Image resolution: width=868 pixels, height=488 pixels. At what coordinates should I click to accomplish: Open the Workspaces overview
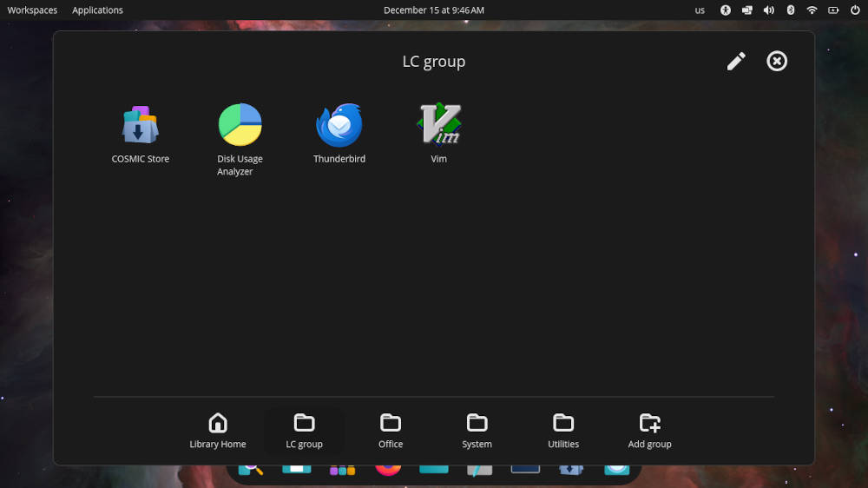tap(32, 10)
